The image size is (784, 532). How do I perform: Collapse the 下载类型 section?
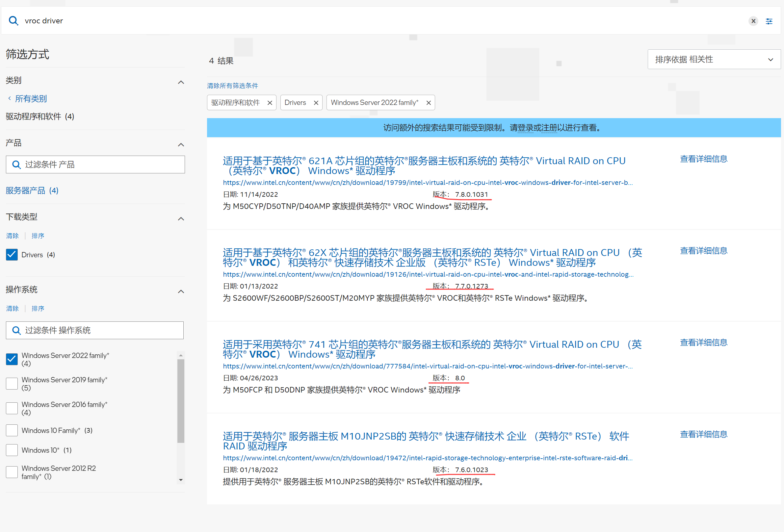click(181, 219)
